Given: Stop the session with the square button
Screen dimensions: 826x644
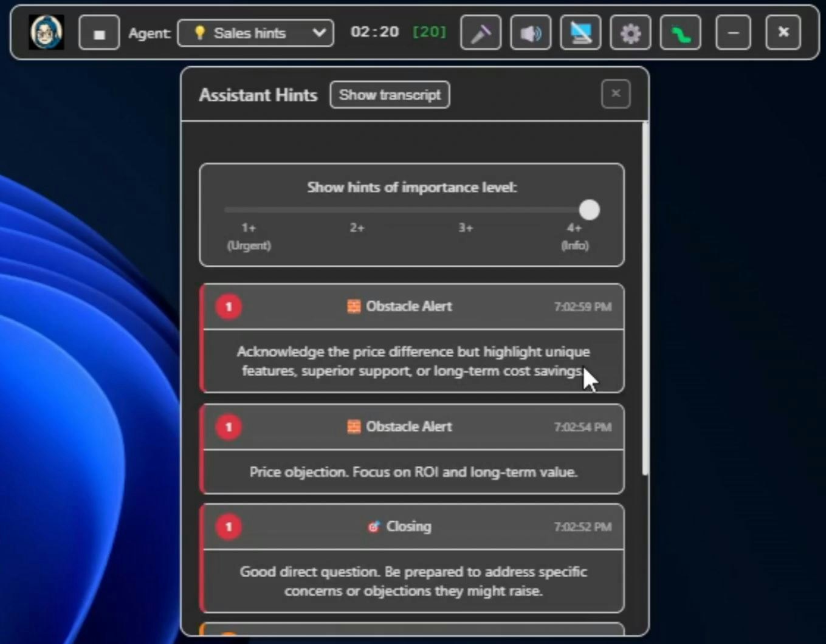Looking at the screenshot, I should pyautogui.click(x=99, y=33).
